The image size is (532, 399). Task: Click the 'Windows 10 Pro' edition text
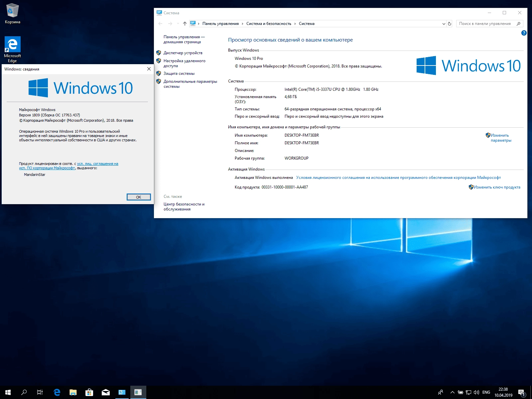249,59
